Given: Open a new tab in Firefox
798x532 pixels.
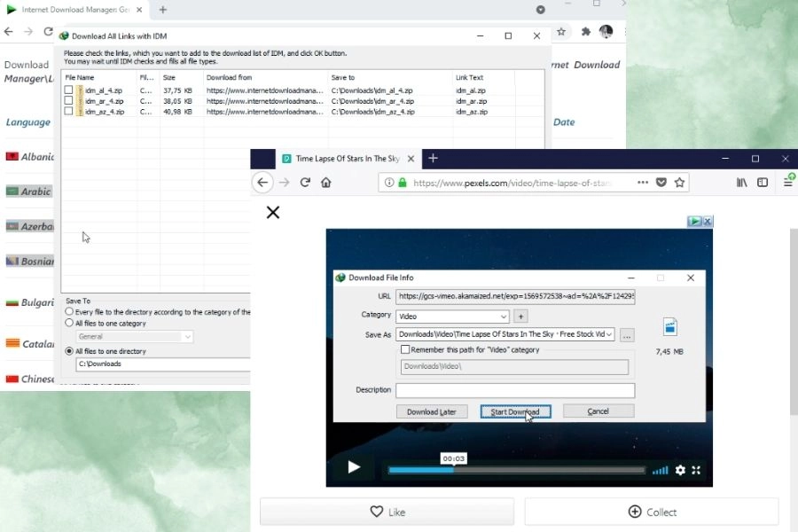Looking at the screenshot, I should (433, 159).
